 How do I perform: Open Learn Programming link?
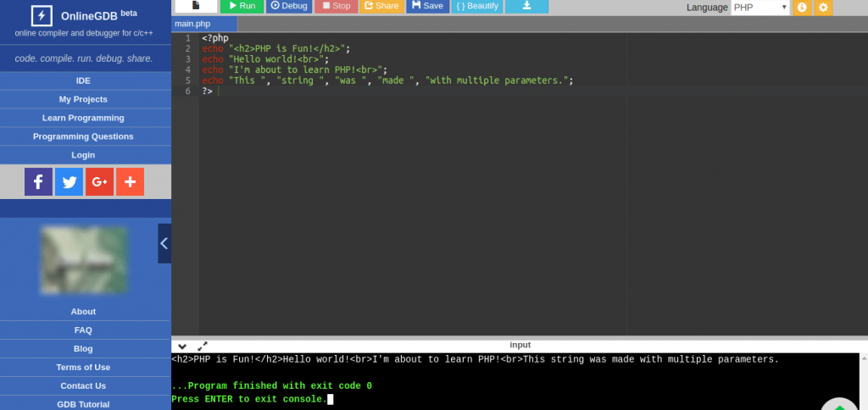(83, 118)
